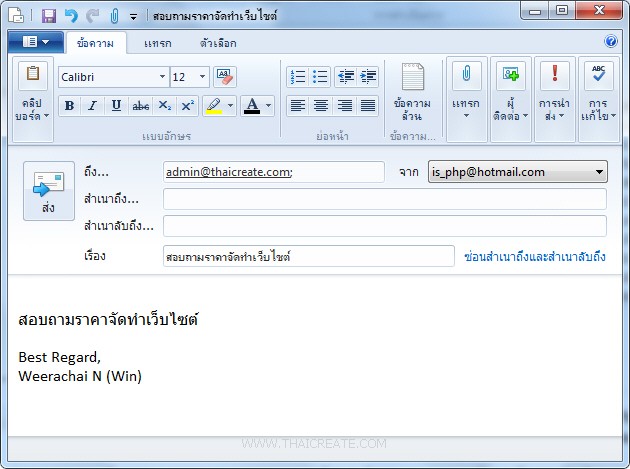The height and width of the screenshot is (469, 630).
Task: Click the spell check ABC icon
Action: click(599, 75)
